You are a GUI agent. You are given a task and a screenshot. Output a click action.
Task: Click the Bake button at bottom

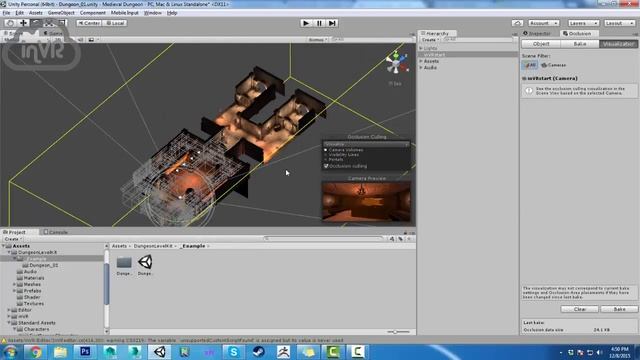(x=619, y=309)
